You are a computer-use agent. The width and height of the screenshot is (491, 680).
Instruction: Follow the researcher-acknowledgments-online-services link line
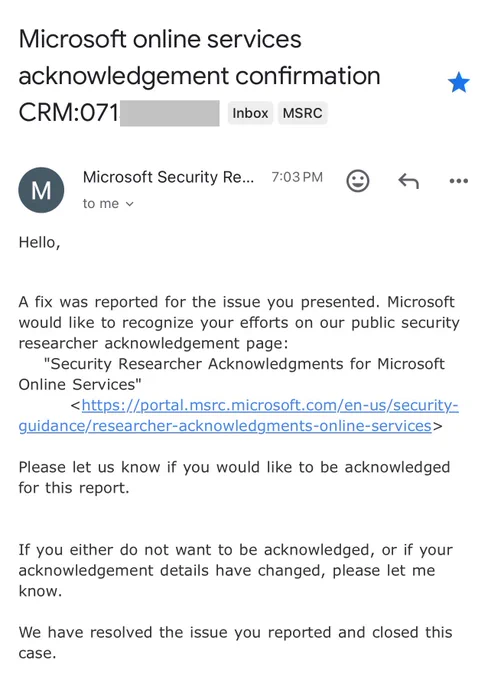pyautogui.click(x=225, y=426)
